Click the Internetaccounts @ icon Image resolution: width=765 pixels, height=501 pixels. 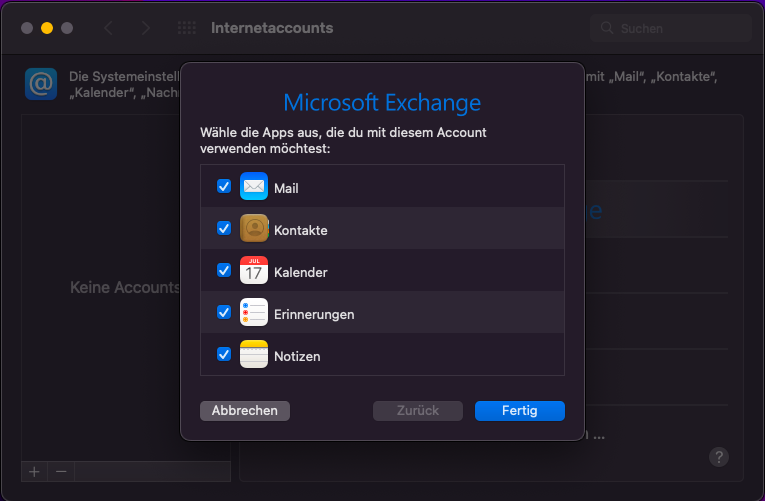pyautogui.click(x=41, y=84)
